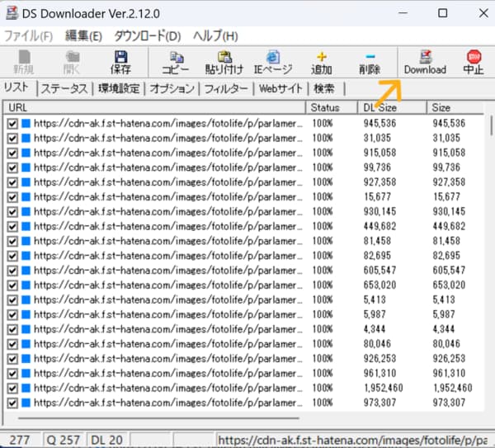This screenshot has width=495, height=448.
Task: Open the ヘルプ(H) menu
Action: coord(215,36)
